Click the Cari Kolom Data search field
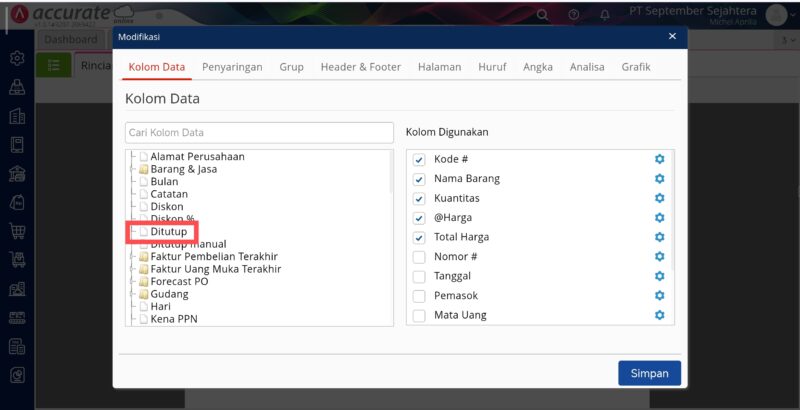 (259, 132)
